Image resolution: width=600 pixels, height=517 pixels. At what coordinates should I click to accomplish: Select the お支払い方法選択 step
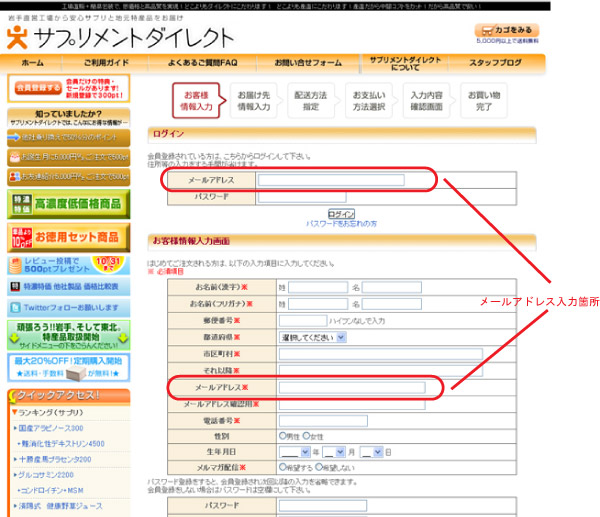pos(369,101)
